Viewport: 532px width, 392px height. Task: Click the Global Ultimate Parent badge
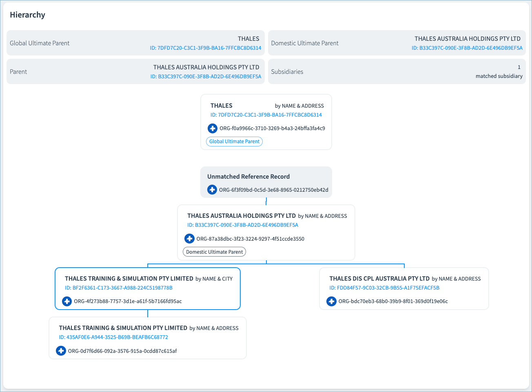click(x=235, y=142)
